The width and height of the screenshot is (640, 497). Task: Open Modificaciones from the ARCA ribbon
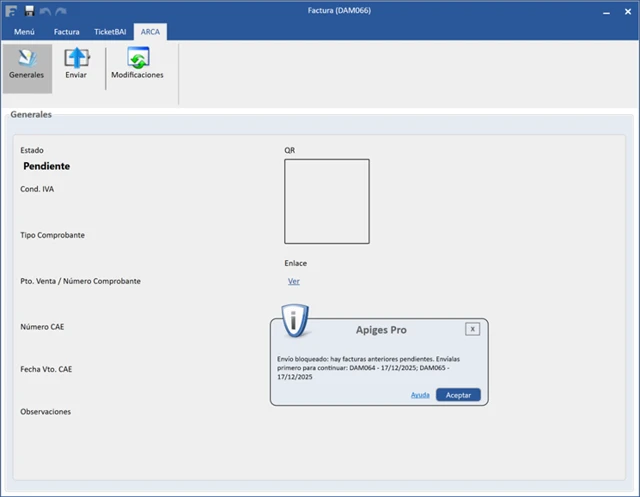[x=137, y=64]
